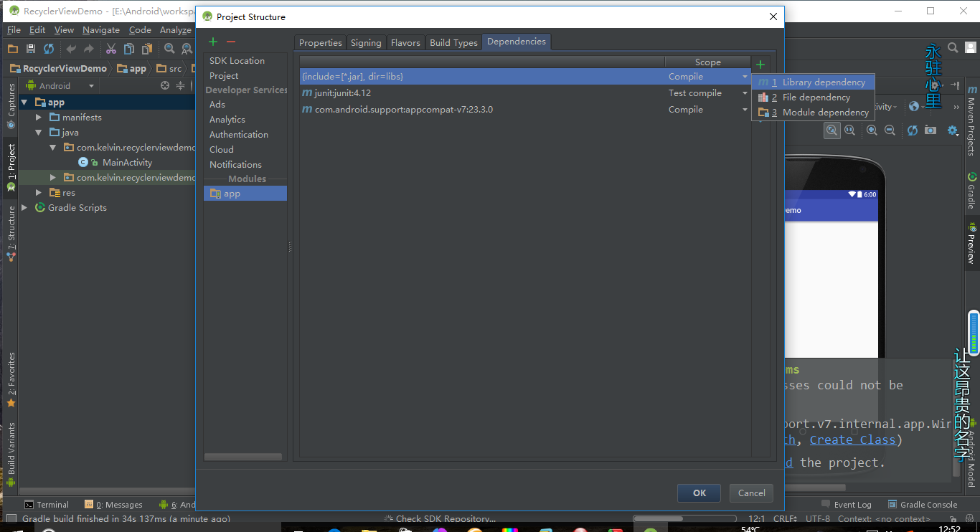Viewport: 980px width, 532px height.
Task: Open scope dropdown for appcompat-v7 dependency
Action: pos(745,110)
